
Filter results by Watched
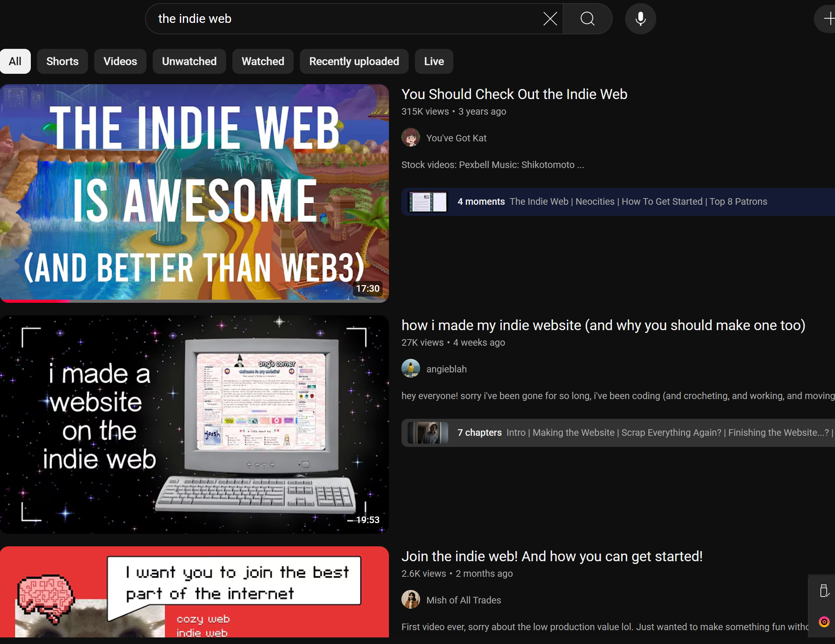263,61
